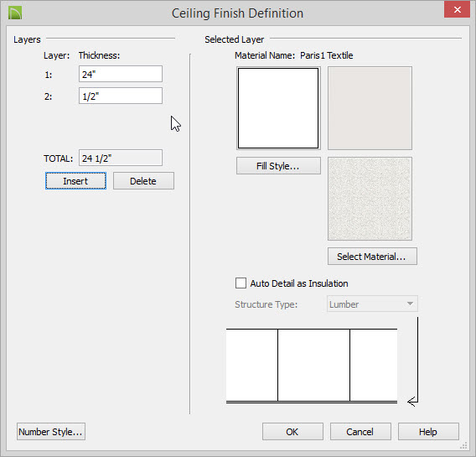Open the Structure Type dropdown
Viewport: 476px width, 457px height.
[x=372, y=304]
